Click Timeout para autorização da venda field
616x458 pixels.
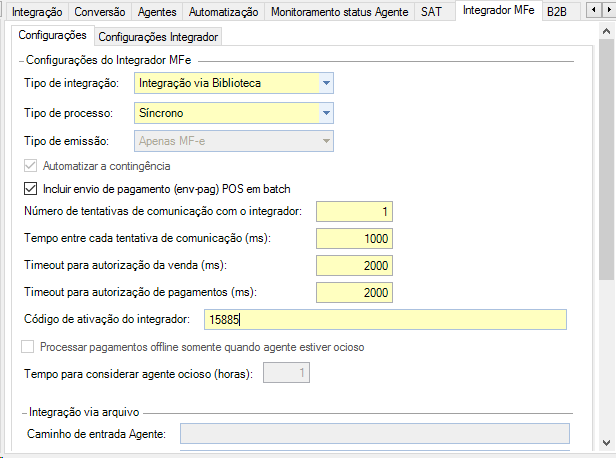354,266
